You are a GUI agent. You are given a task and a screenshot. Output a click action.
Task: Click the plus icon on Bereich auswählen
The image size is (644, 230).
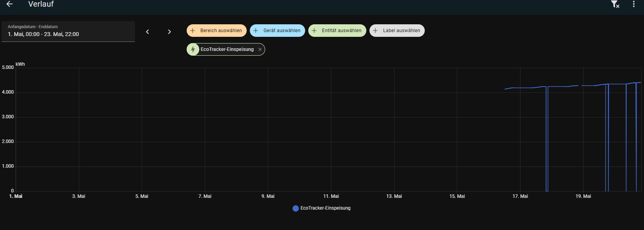pos(193,31)
